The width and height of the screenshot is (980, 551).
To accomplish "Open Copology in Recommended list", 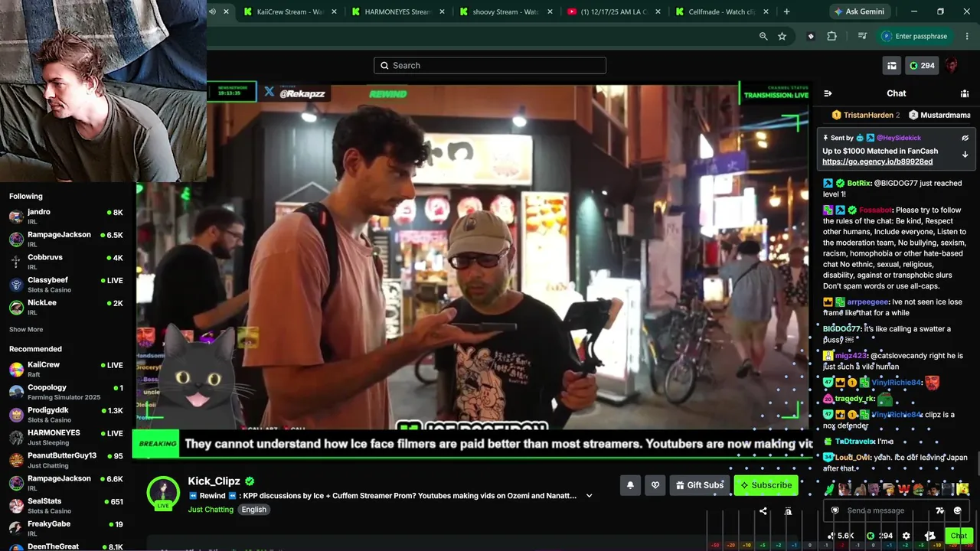I will (x=66, y=392).
